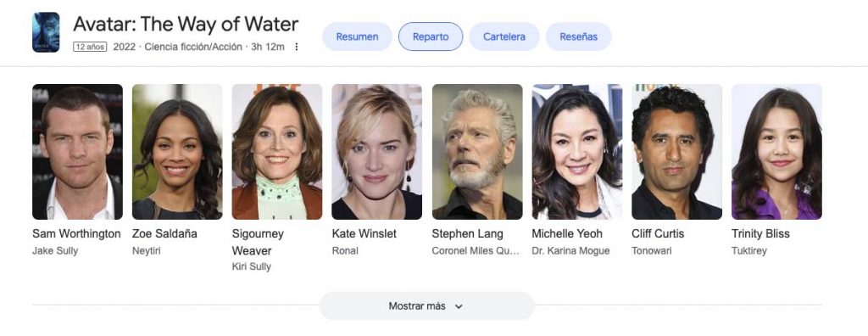Screen dimensions: 868x336
Task: Open Trinity Bliss's cast photo
Action: [x=776, y=152]
